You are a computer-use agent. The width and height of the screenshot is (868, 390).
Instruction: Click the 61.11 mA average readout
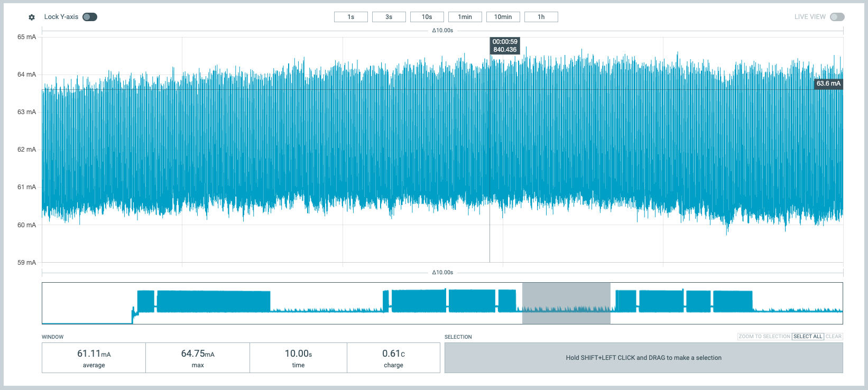tap(94, 358)
